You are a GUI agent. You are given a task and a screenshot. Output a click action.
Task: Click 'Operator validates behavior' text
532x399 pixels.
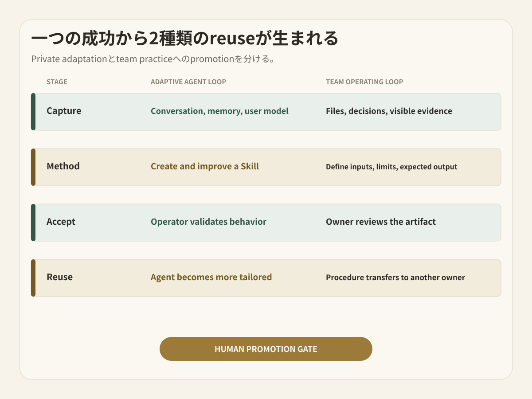208,222
